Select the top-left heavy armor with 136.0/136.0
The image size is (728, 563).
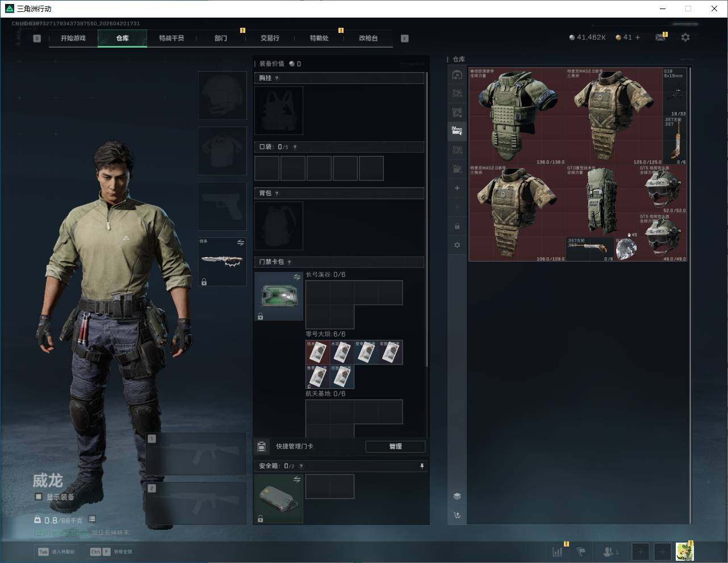click(x=517, y=117)
